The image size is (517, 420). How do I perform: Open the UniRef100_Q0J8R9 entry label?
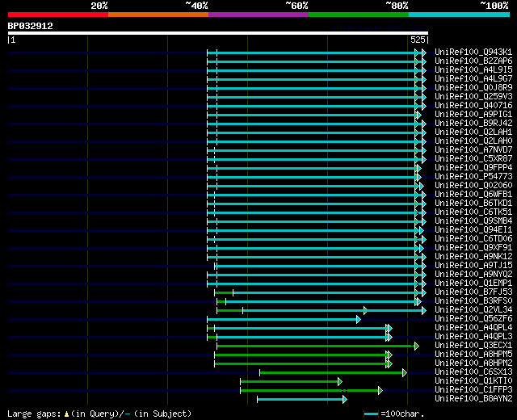(473, 88)
